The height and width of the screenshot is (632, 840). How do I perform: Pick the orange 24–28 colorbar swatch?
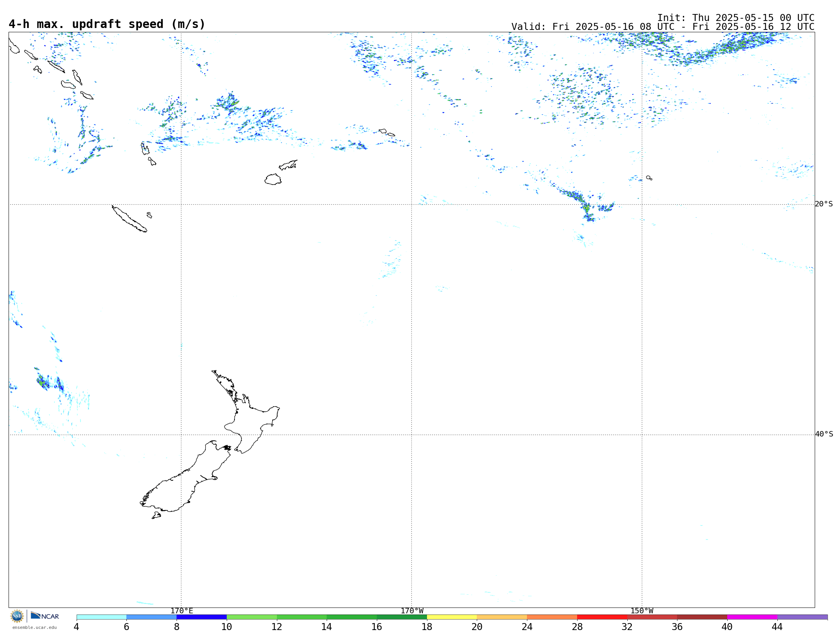pyautogui.click(x=552, y=617)
